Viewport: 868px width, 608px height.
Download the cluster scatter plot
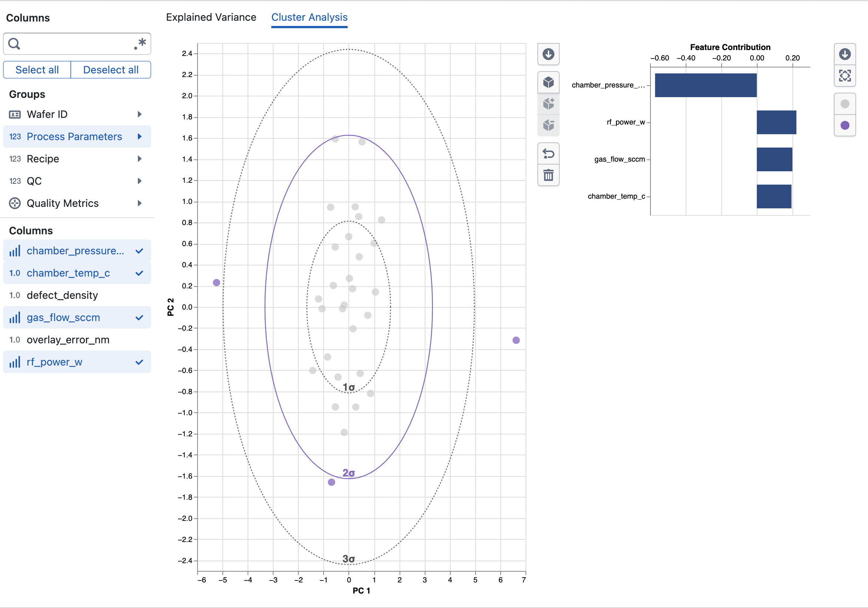548,54
